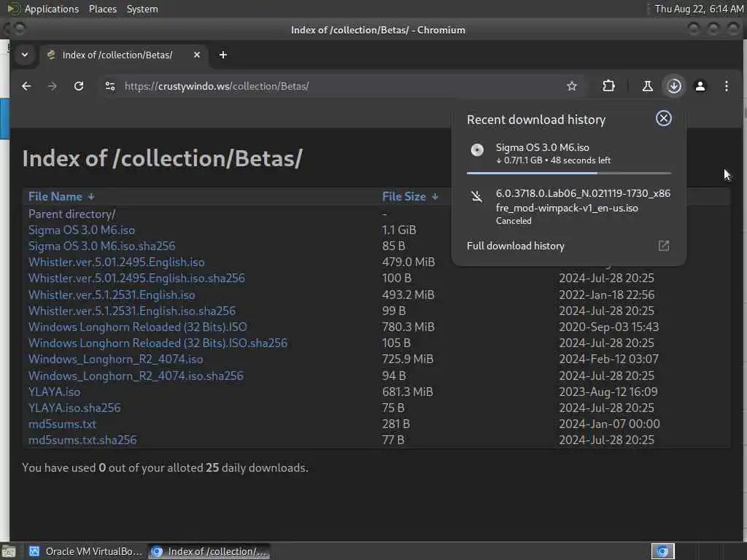This screenshot has height=560, width=747.
Task: Open the Chromium three-dot menu
Action: [726, 86]
